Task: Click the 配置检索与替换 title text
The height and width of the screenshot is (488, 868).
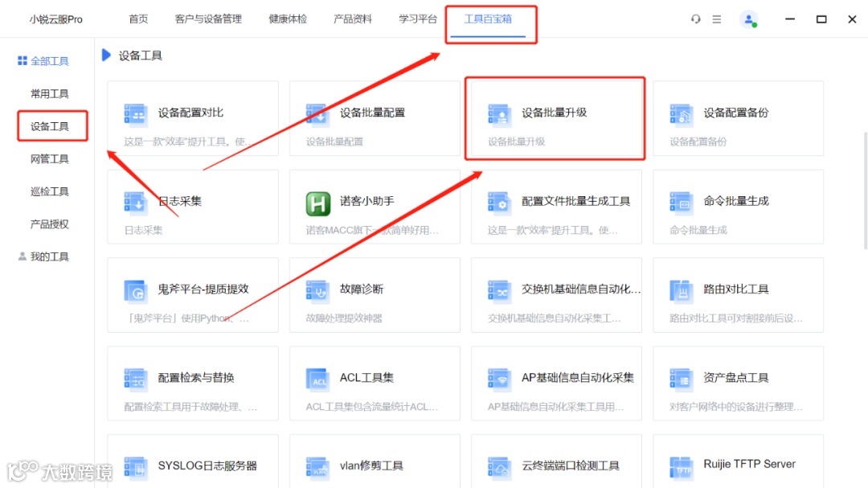Action: click(x=196, y=377)
